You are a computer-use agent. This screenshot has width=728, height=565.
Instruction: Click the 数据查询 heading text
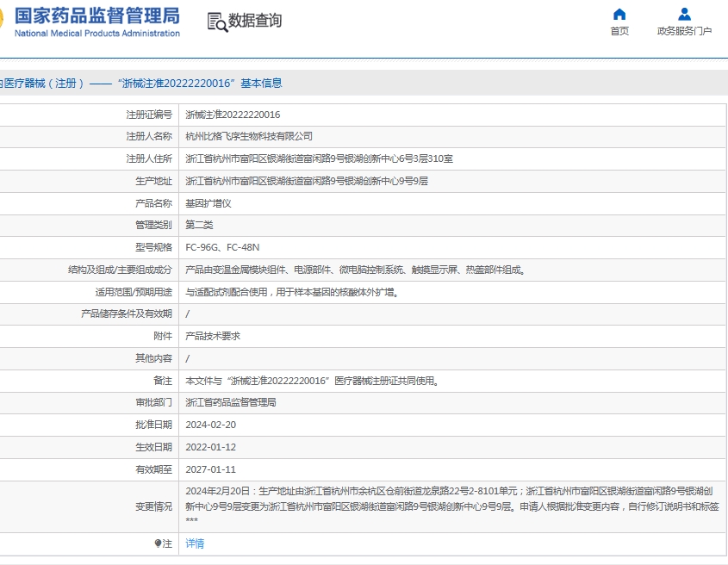(255, 21)
